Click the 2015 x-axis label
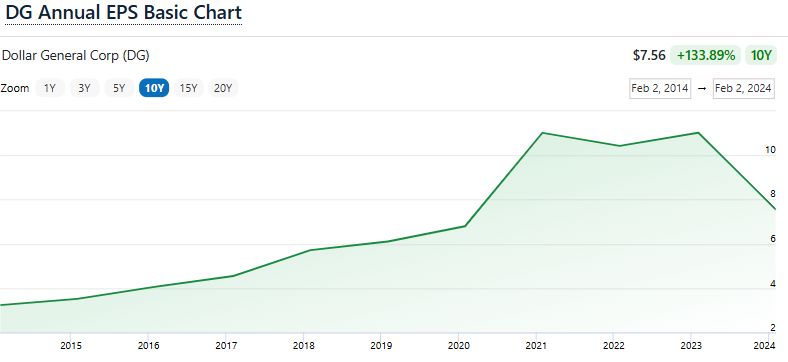 pyautogui.click(x=70, y=346)
